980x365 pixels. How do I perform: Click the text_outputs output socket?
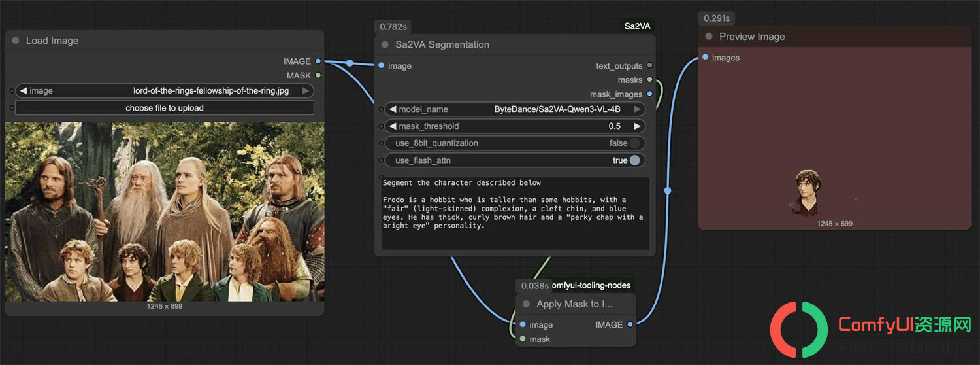[x=649, y=65]
